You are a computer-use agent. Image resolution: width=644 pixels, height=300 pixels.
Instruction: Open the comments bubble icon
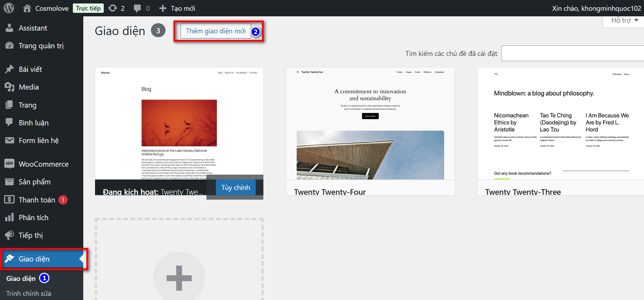tap(137, 8)
